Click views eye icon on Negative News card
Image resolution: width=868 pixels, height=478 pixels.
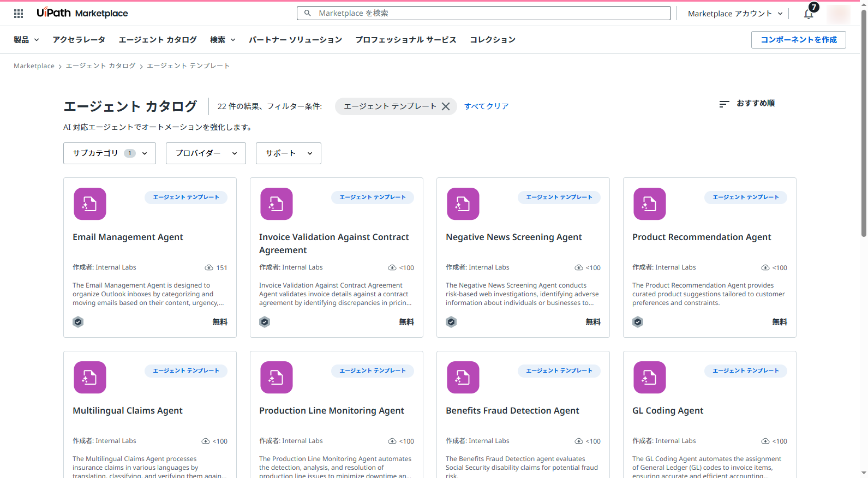(x=578, y=268)
